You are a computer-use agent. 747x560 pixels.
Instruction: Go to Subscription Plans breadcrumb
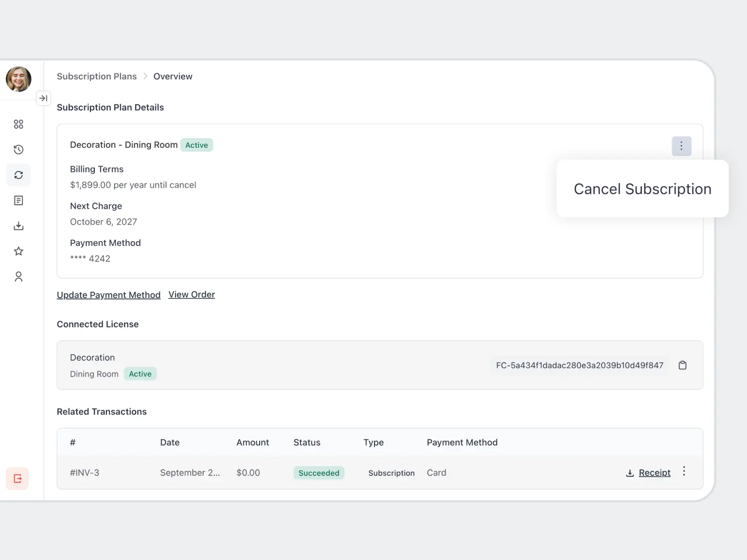[x=97, y=76]
